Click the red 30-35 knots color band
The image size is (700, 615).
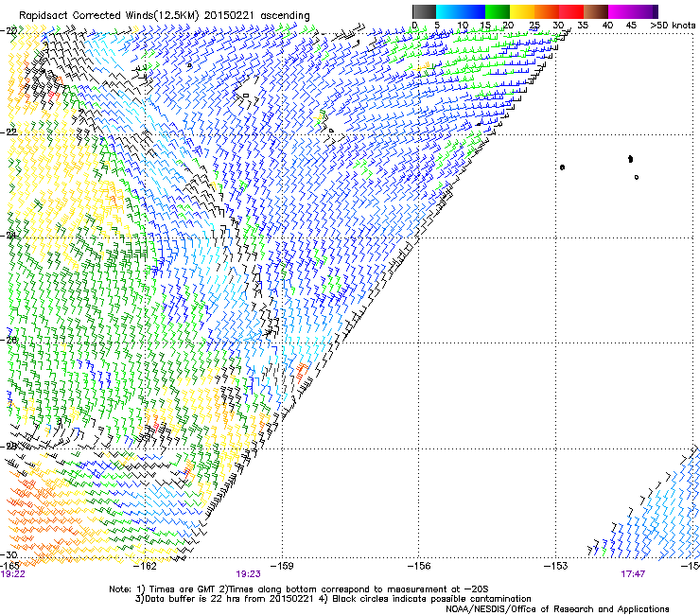pos(571,11)
